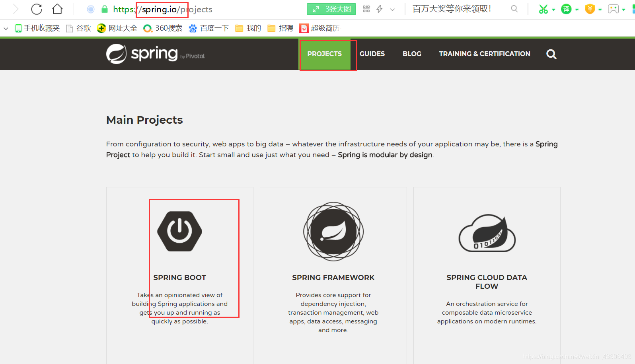This screenshot has height=364, width=635.
Task: Click the Spring Cloud Data Flow cloud icon
Action: click(x=487, y=233)
